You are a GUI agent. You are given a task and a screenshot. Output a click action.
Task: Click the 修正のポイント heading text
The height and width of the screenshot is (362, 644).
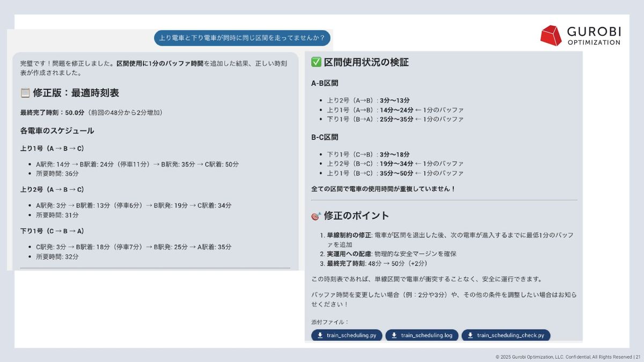point(356,216)
